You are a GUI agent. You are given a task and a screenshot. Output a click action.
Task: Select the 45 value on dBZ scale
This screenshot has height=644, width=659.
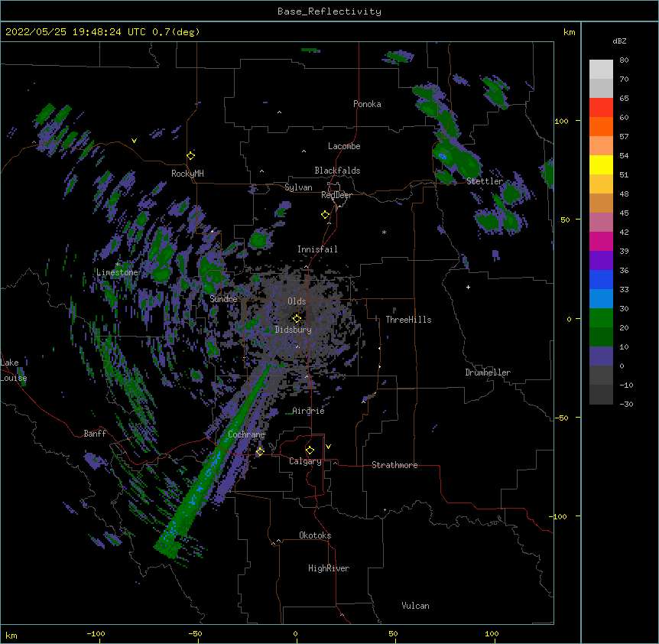(x=624, y=213)
